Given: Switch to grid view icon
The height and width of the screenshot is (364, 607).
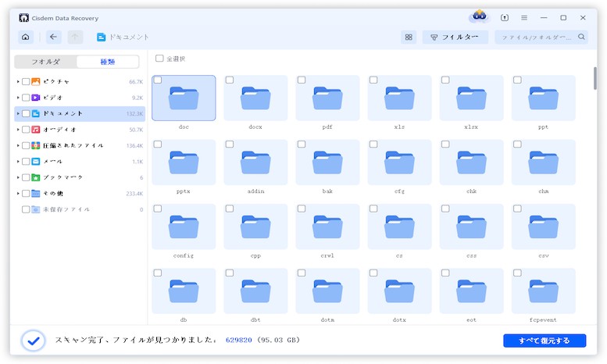Looking at the screenshot, I should click(409, 37).
